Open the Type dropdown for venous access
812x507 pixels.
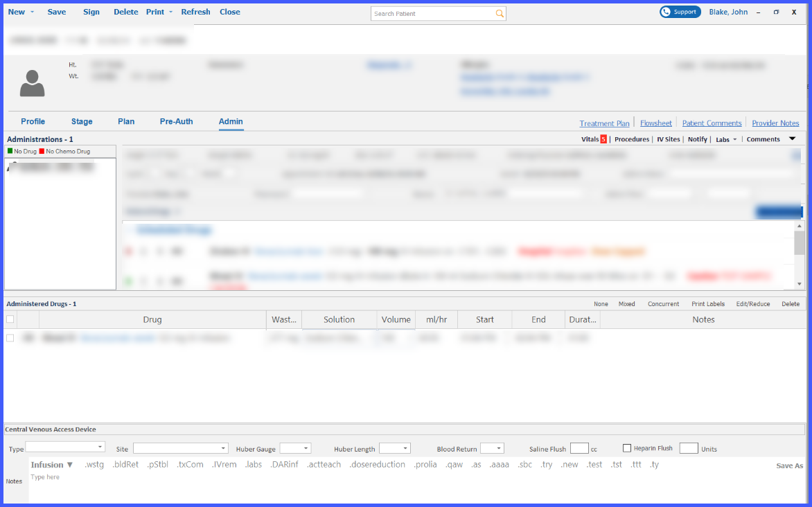[65, 447]
